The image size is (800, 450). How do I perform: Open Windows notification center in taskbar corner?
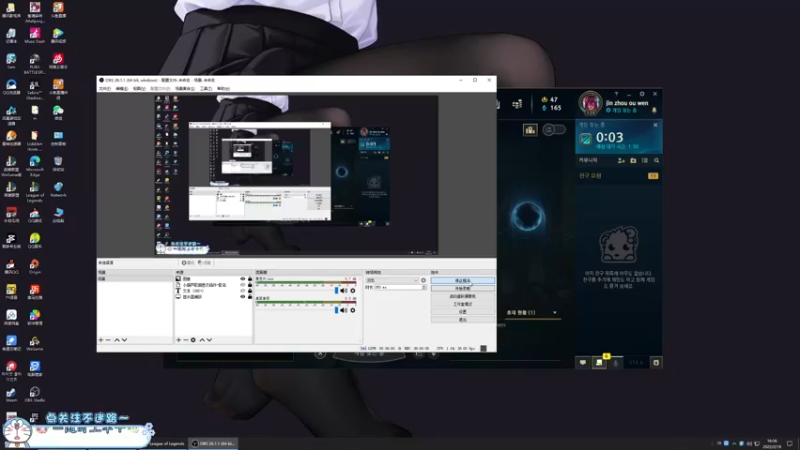point(790,443)
